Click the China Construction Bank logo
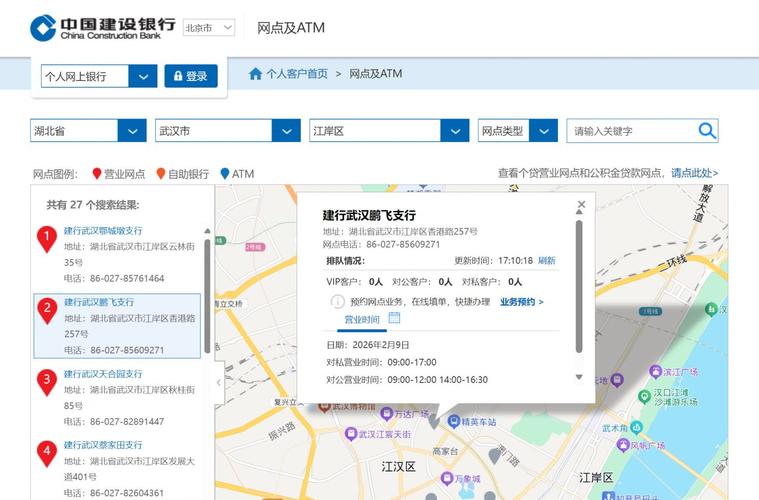This screenshot has height=500, width=759. coord(102,28)
